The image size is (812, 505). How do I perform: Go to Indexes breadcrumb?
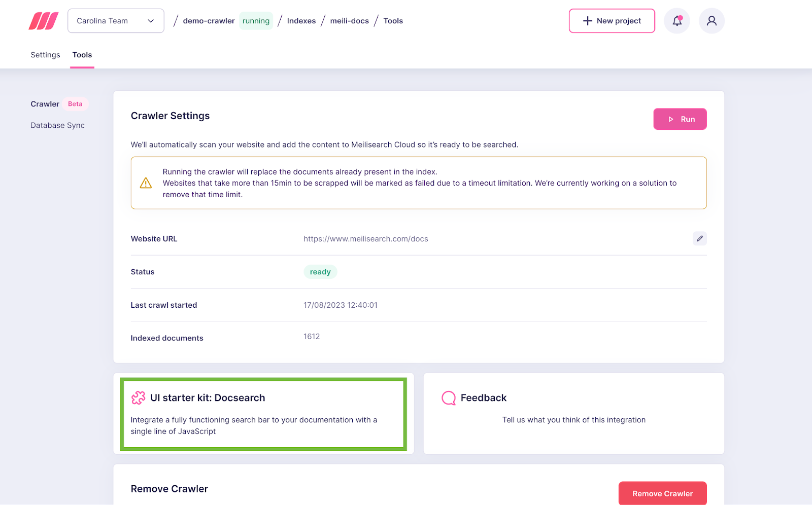(x=301, y=21)
